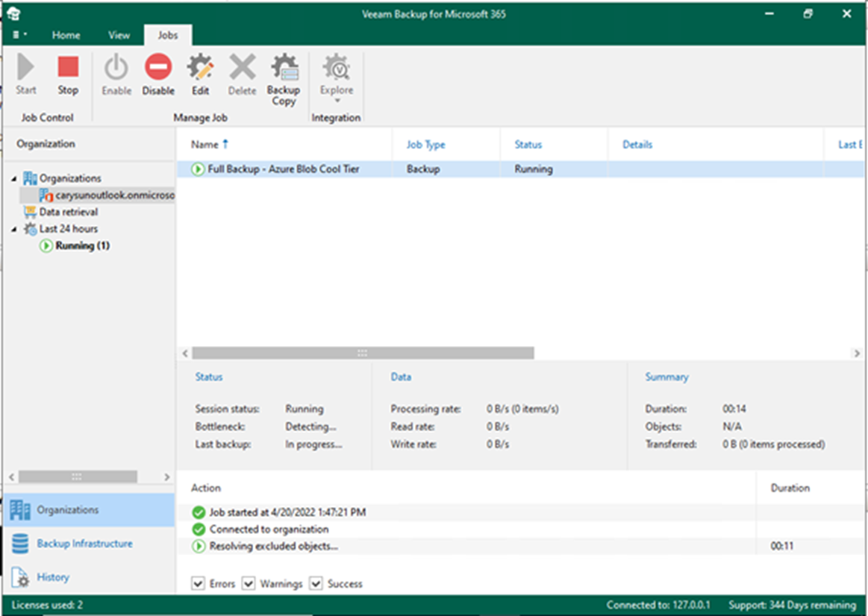Viewport: 868px width, 616px height.
Task: Click the Veeam app logo icon
Action: (x=13, y=14)
